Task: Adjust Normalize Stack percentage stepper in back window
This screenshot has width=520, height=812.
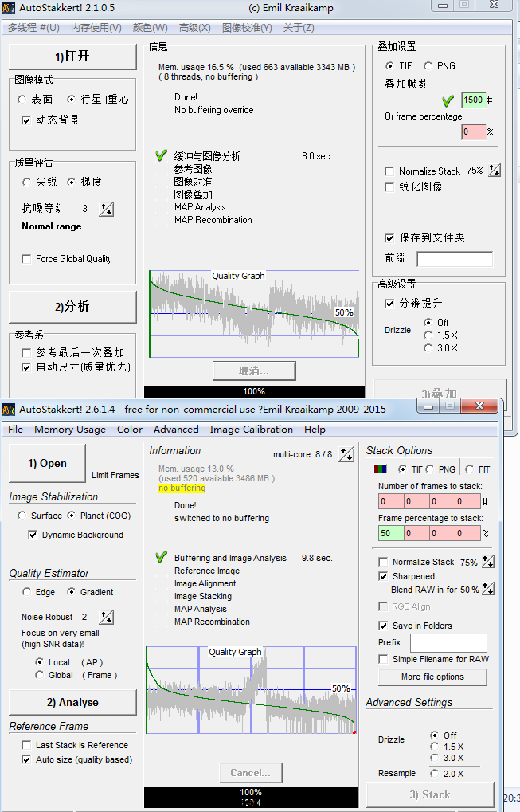Action: [495, 170]
